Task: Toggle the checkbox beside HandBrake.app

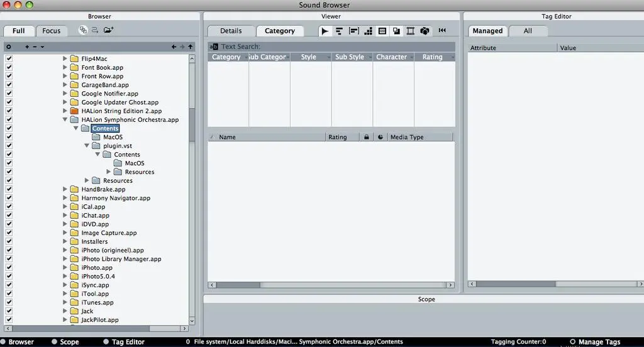Action: click(x=9, y=189)
